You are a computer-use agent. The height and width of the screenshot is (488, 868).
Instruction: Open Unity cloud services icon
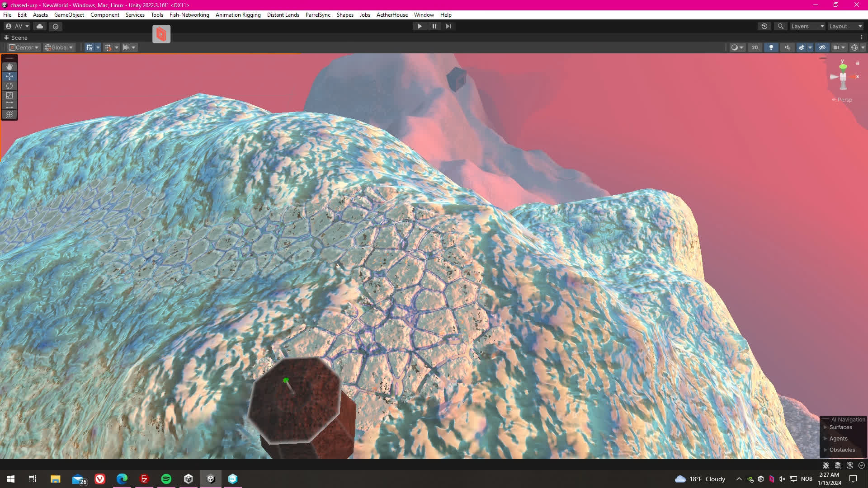pyautogui.click(x=40, y=26)
